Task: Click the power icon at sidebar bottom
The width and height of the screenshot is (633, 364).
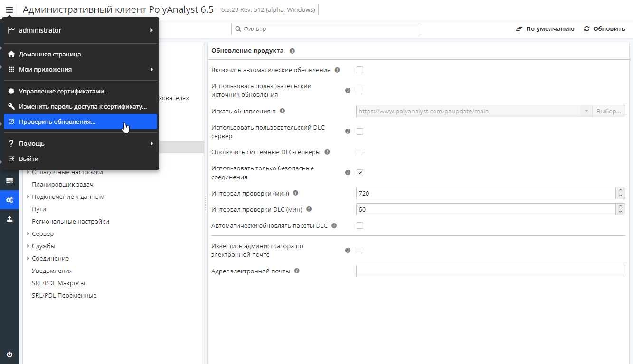Action: tap(9, 355)
